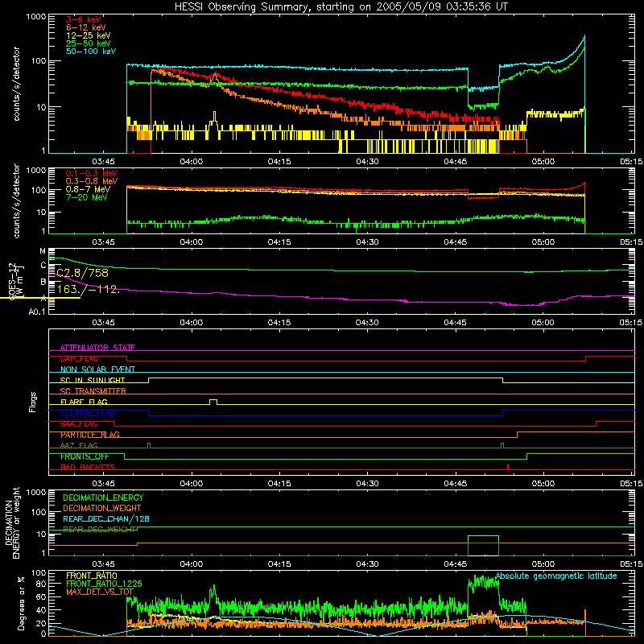Click the 04:00 tick under the GOES panel

tap(191, 323)
